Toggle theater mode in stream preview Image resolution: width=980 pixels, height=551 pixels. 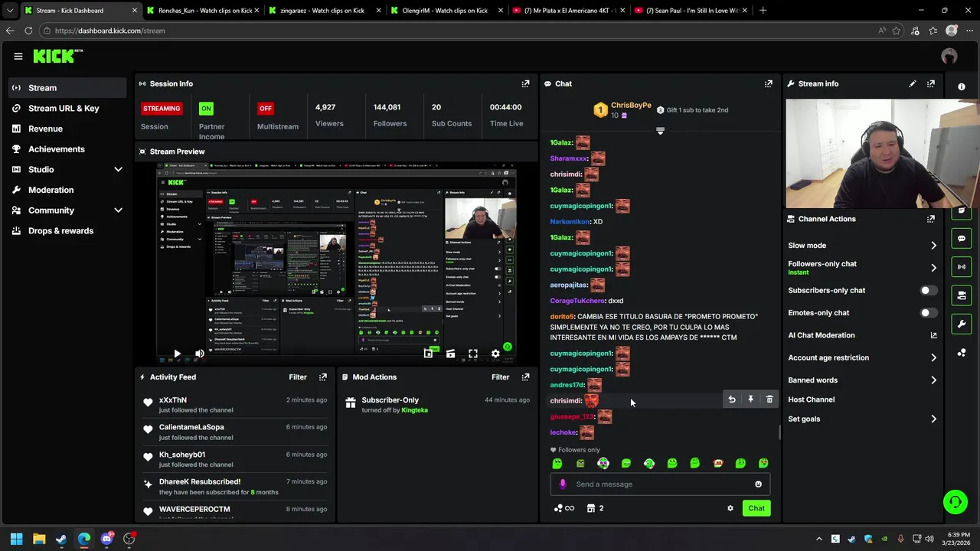pos(450,354)
